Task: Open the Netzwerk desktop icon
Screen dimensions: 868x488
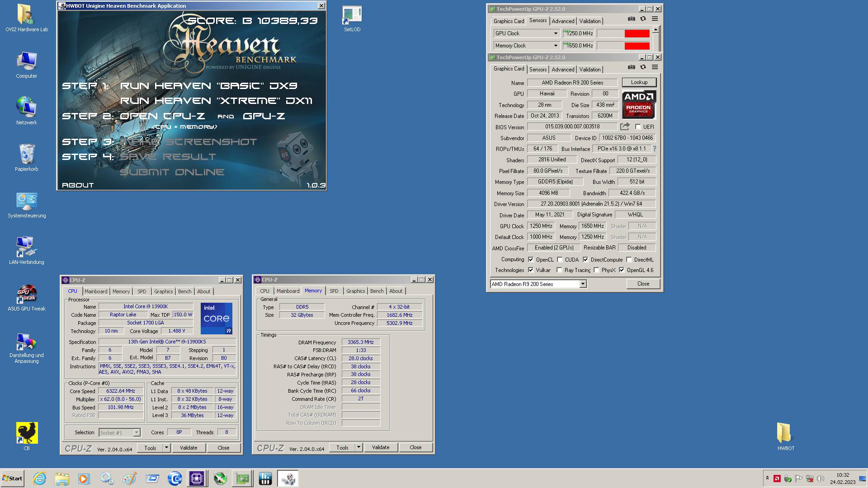Action: point(27,111)
